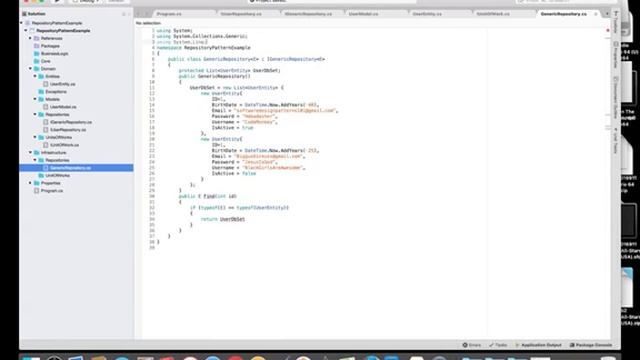
Task: Click the 'IsActive = false' line
Action: [233, 173]
